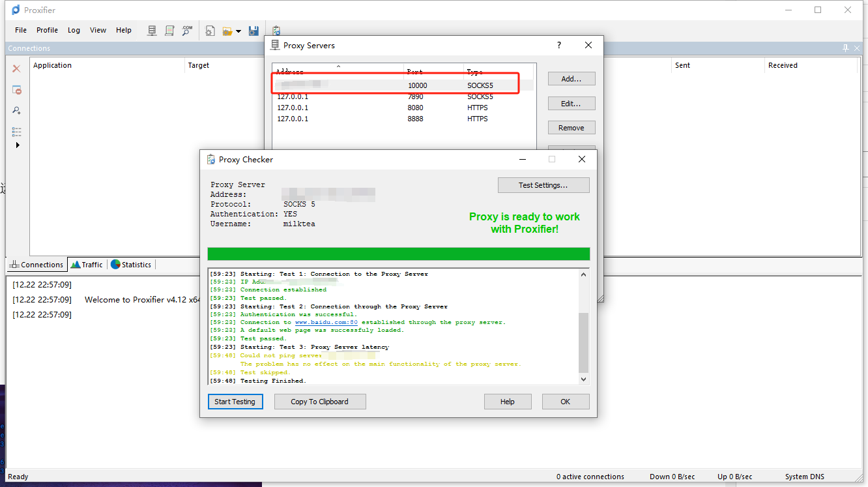Click the ? help button of Proxy Servers
Screen dimensions: 868x487
tap(558, 46)
